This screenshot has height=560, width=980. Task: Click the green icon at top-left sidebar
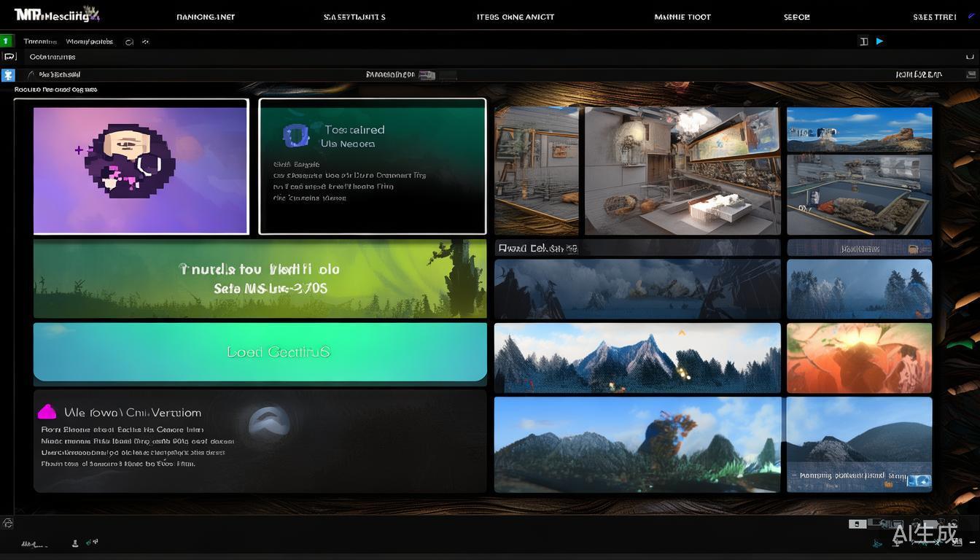pyautogui.click(x=6, y=42)
